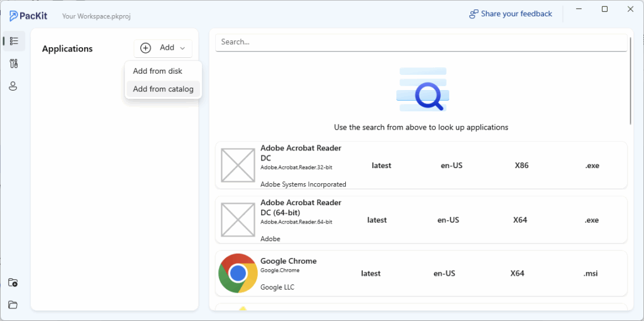Choose Add from catalog

click(x=163, y=89)
